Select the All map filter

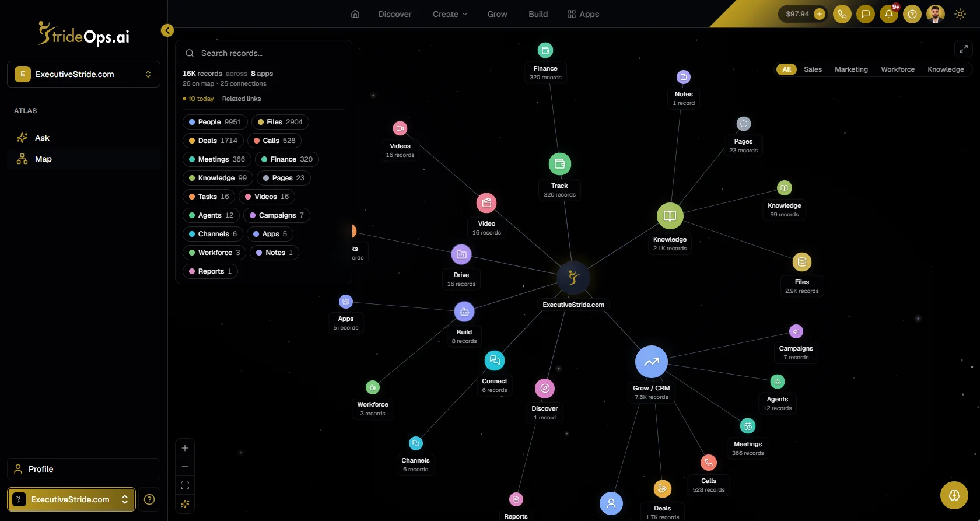pos(787,69)
